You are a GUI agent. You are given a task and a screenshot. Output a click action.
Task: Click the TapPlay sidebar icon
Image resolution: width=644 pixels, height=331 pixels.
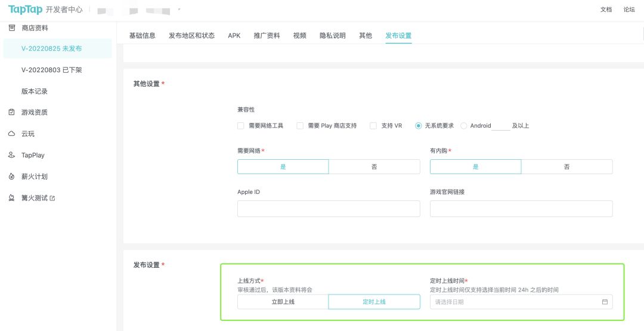[11, 155]
